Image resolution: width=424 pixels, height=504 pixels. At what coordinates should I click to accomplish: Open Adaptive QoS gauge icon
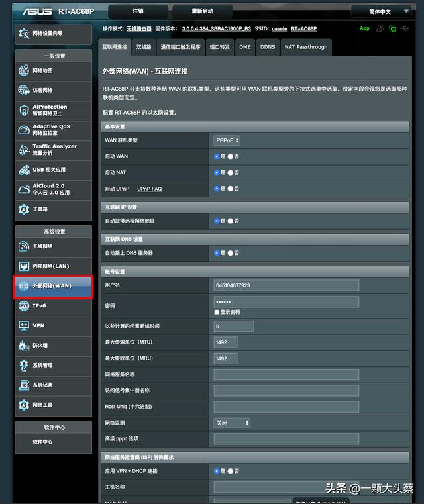coord(24,130)
